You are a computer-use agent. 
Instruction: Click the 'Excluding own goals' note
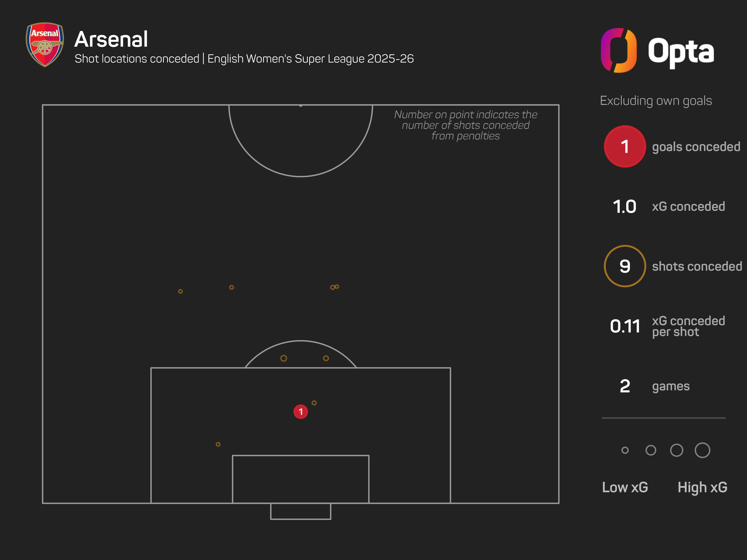(x=656, y=101)
